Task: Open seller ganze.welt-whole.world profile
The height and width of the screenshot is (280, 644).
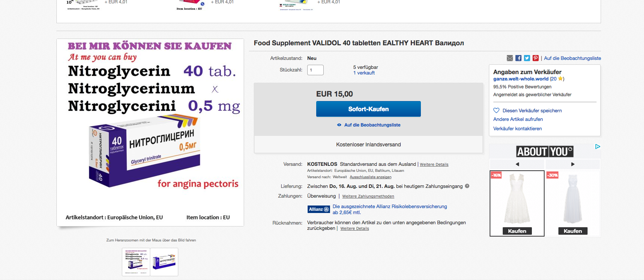Action: point(521,79)
